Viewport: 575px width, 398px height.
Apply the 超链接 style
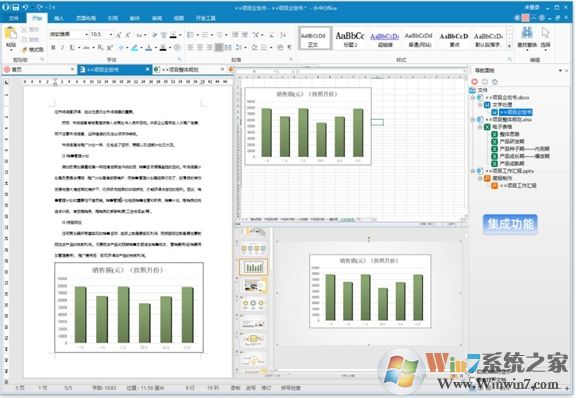[x=384, y=38]
